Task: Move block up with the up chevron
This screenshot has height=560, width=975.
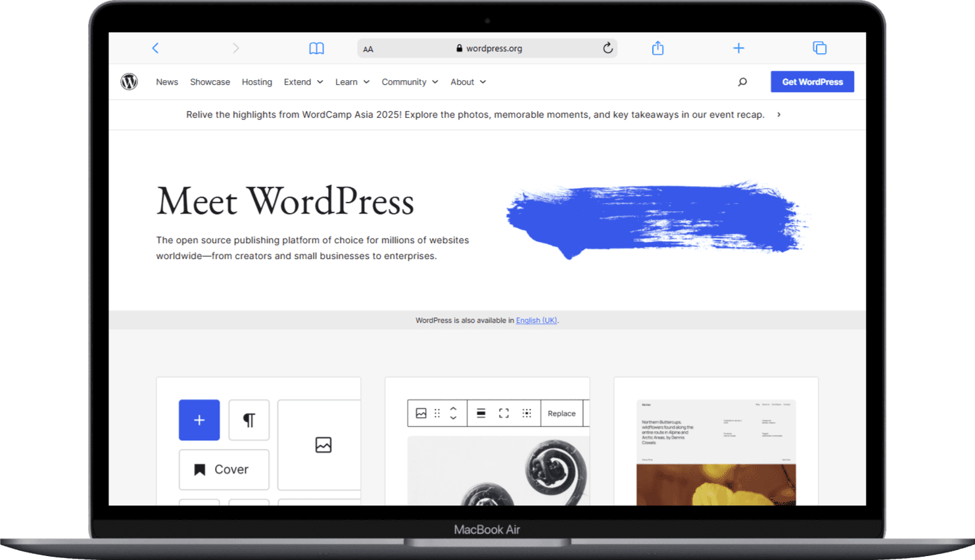Action: click(x=453, y=408)
